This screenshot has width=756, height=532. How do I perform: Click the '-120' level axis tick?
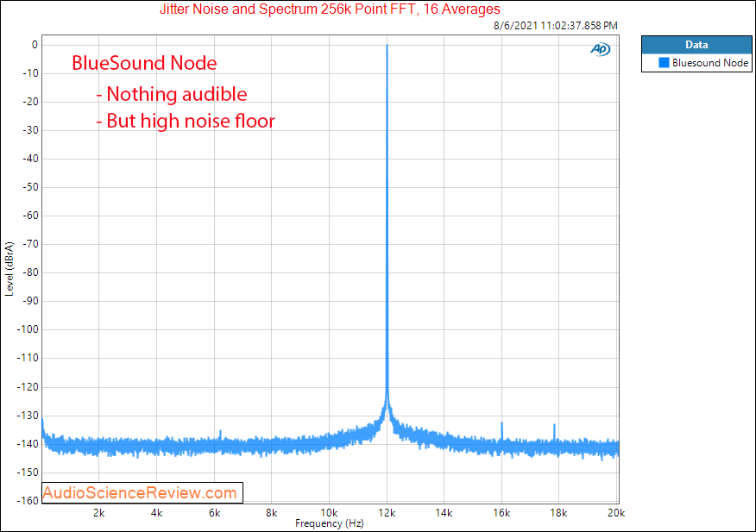pyautogui.click(x=28, y=387)
